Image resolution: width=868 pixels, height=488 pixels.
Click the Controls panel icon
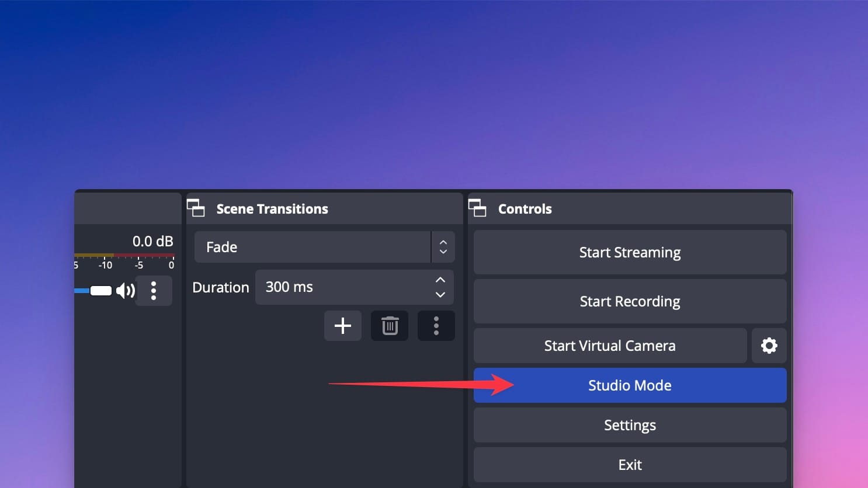pos(478,208)
